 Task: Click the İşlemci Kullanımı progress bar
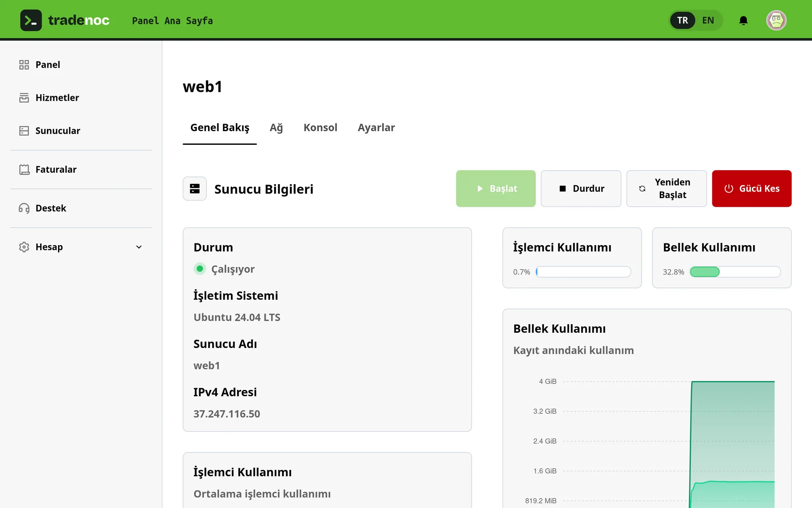coord(583,272)
